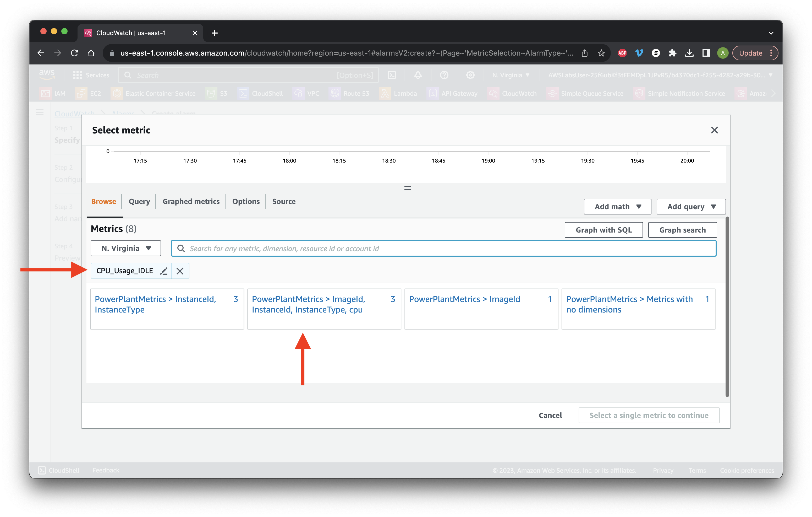Open PowerPlantMetrics > Metrics with no dimensions
Screen dimensions: 812x517
(x=638, y=309)
